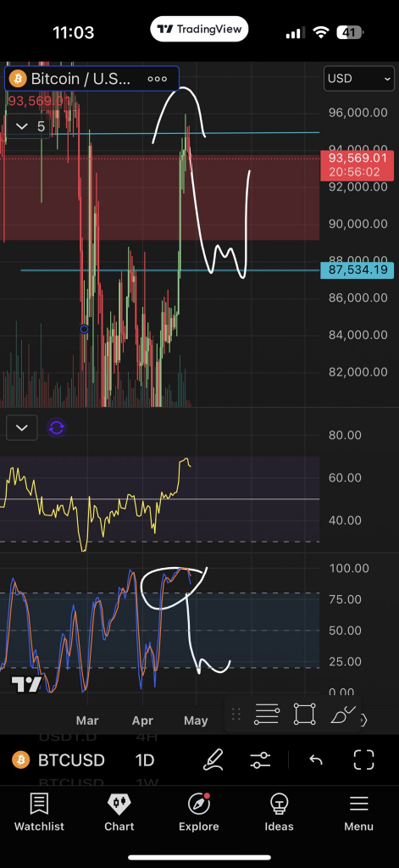399x868 pixels.
Task: Switch to the Explore tab
Action: 199,811
